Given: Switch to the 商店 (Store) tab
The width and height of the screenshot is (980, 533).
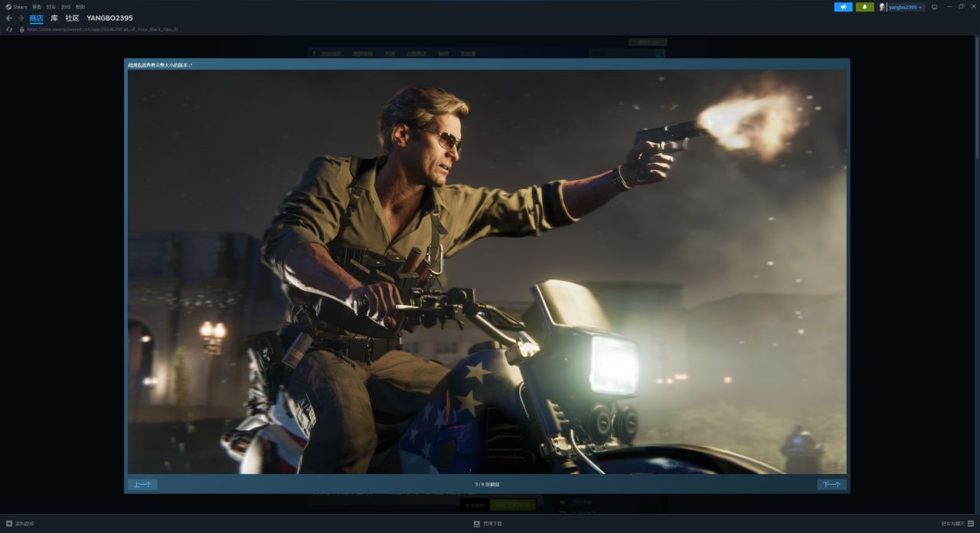Looking at the screenshot, I should click(36, 18).
